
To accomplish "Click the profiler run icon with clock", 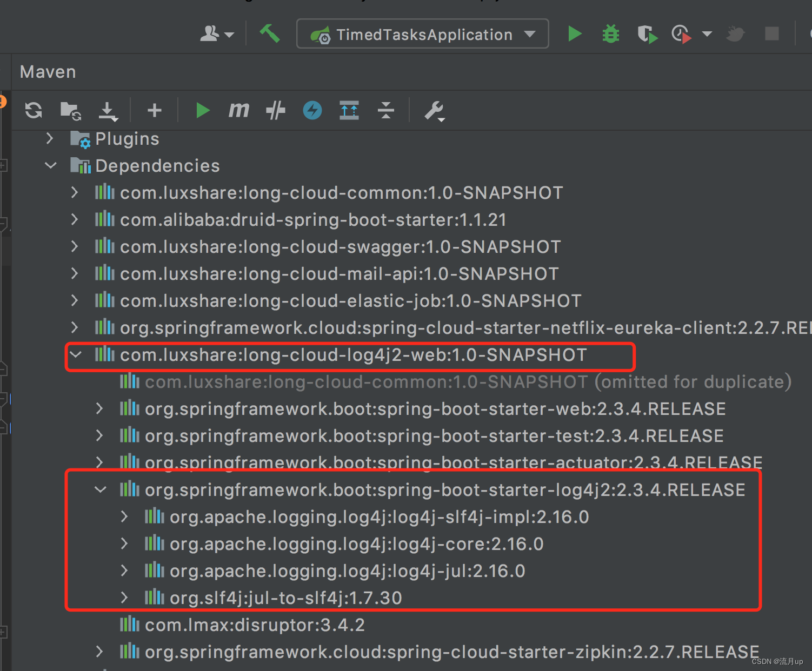I will (x=682, y=34).
